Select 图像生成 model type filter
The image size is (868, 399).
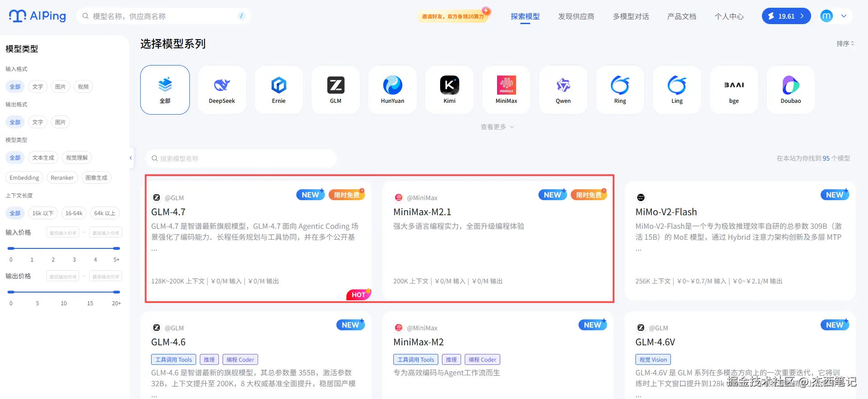coord(96,177)
